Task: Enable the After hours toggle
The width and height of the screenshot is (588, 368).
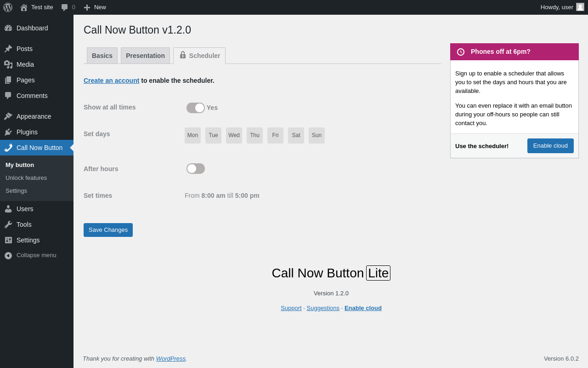Action: click(x=196, y=169)
